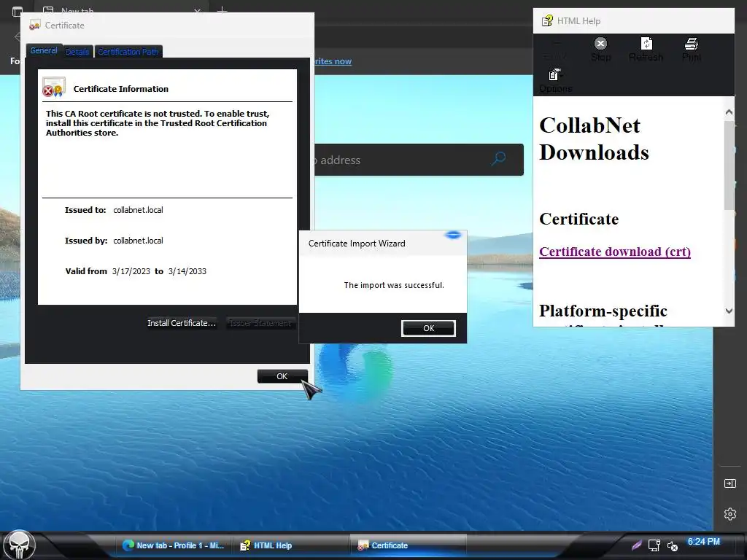
Task: Click the search magnifier in the Edge address box
Action: coord(498,158)
